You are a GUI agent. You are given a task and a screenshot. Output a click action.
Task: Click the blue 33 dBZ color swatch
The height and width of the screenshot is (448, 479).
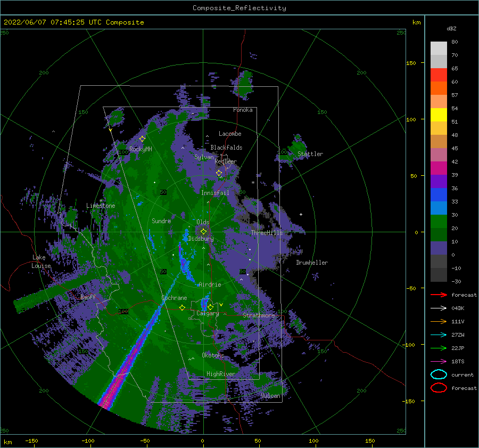(439, 195)
